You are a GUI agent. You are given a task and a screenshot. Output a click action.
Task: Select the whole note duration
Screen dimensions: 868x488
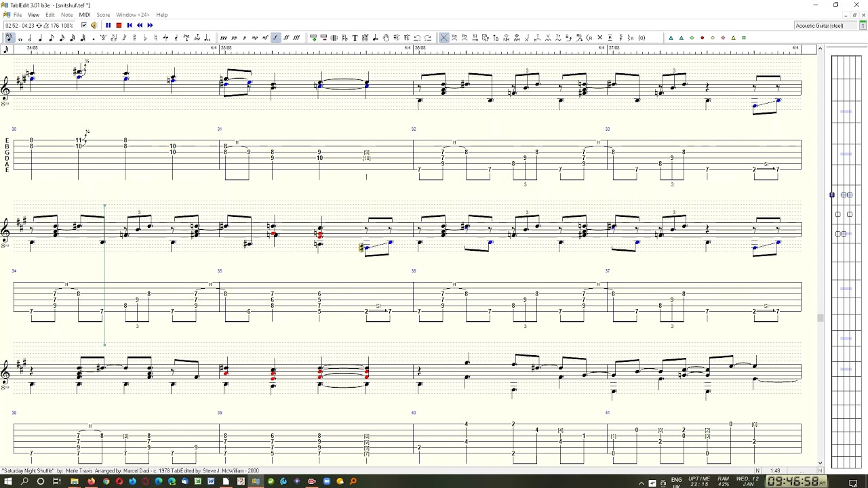20,38
